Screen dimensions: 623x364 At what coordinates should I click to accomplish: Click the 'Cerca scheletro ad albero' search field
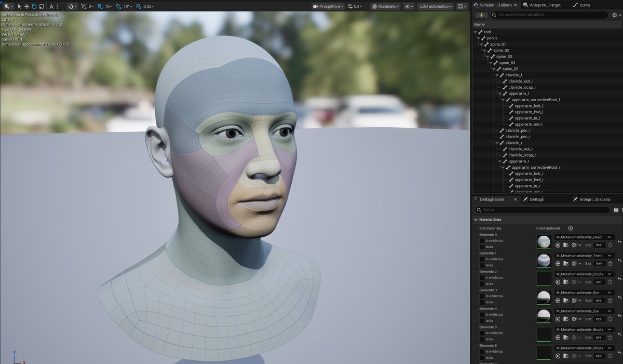pyautogui.click(x=550, y=15)
